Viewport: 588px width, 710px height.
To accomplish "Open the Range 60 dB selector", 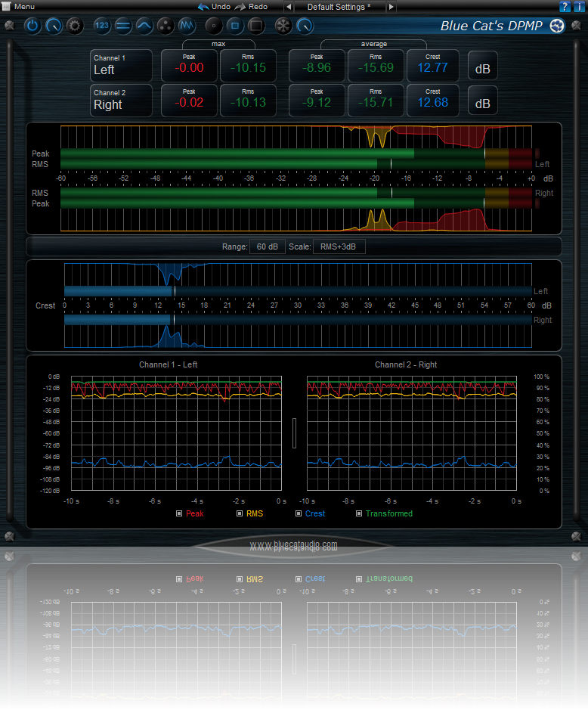I will coord(266,246).
